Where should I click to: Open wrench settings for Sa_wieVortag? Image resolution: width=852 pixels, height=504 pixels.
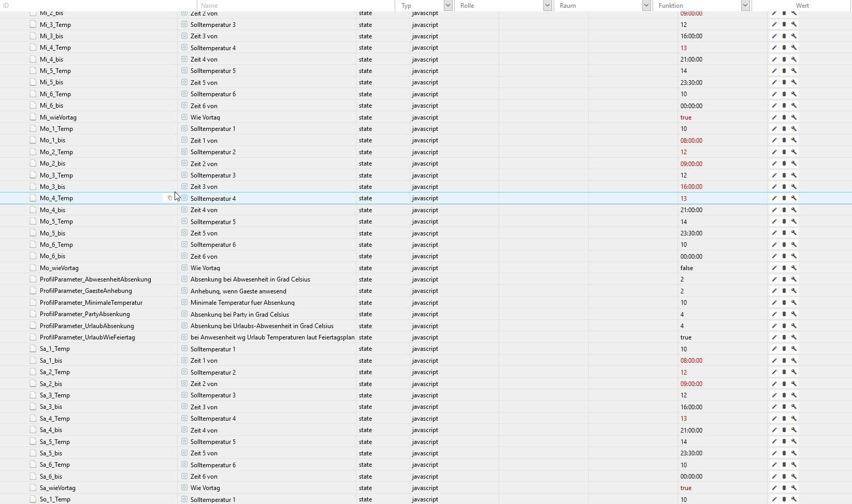pyautogui.click(x=794, y=488)
